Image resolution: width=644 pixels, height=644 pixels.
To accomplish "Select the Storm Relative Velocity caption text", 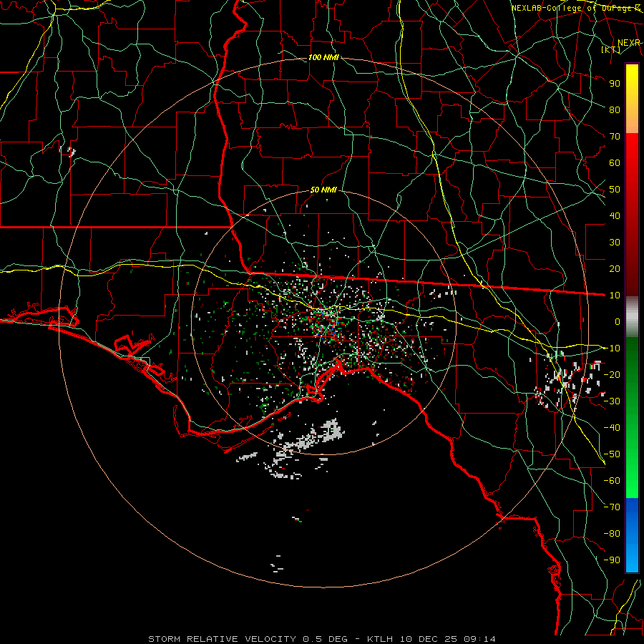I will (321, 639).
